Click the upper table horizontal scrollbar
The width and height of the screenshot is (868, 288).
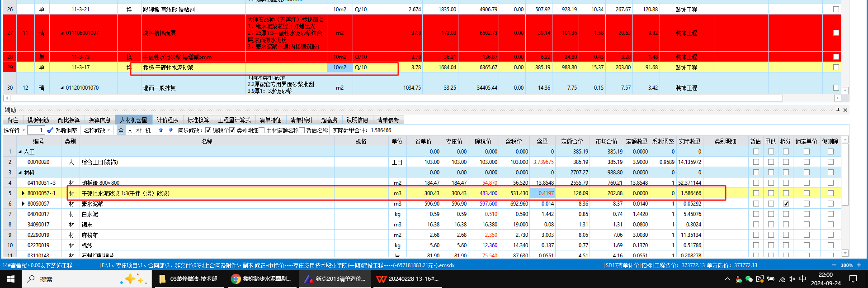tap(397, 98)
